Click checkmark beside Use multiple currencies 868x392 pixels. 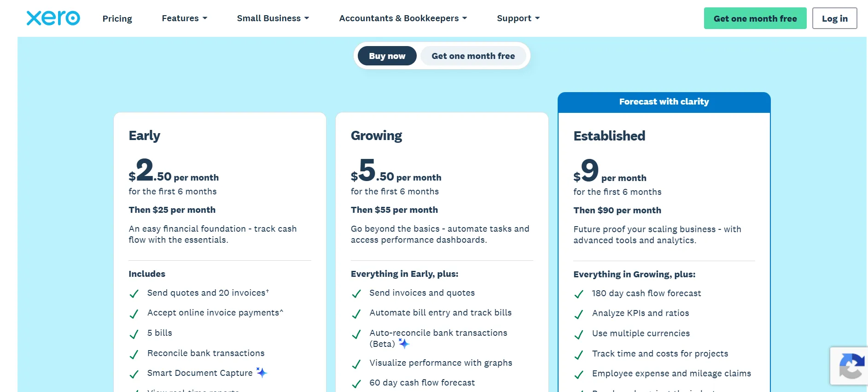[579, 334]
